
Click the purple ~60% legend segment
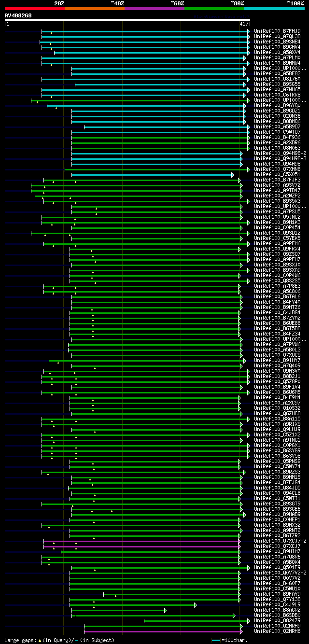point(154,8)
